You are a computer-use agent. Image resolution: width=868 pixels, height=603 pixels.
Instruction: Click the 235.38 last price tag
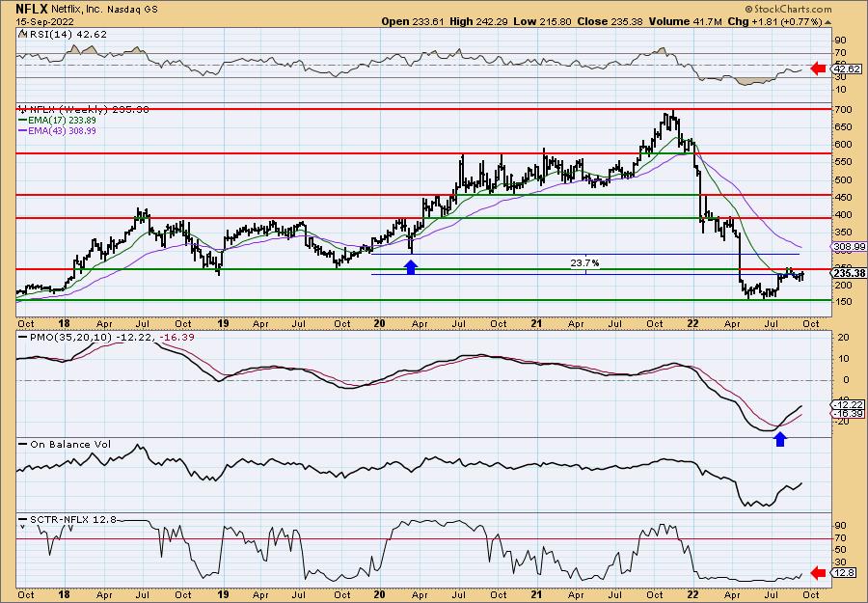(847, 273)
